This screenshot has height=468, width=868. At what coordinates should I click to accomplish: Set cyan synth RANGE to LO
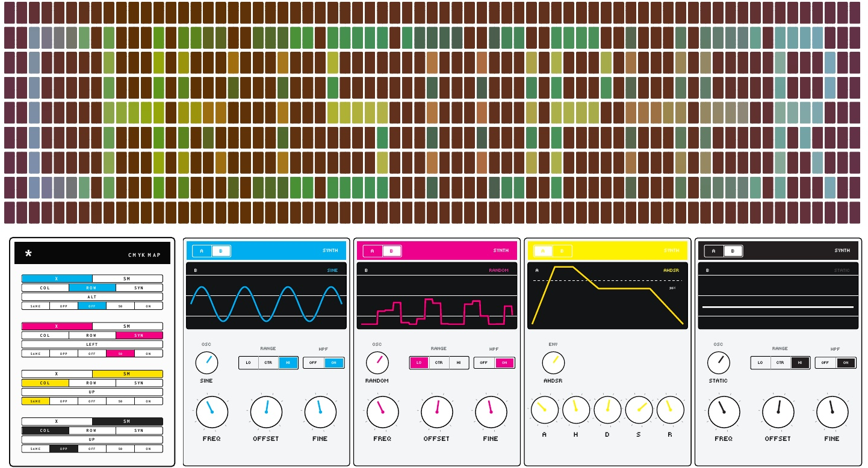pyautogui.click(x=249, y=363)
